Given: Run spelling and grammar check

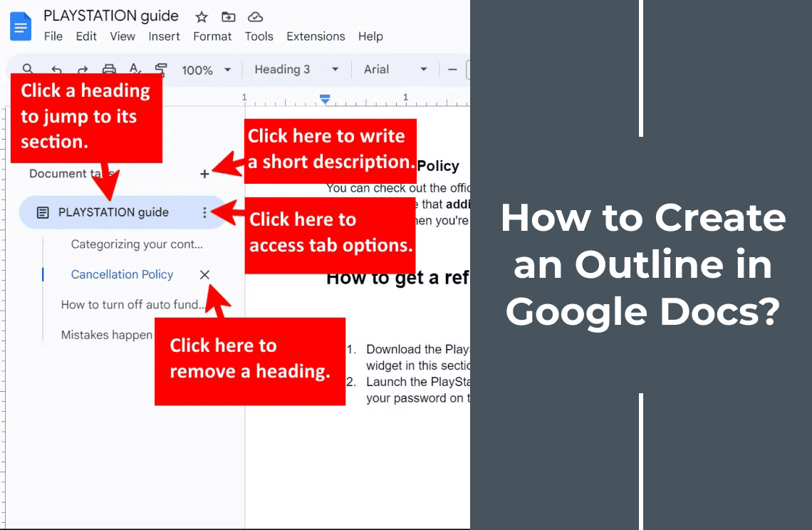Looking at the screenshot, I should point(135,69).
